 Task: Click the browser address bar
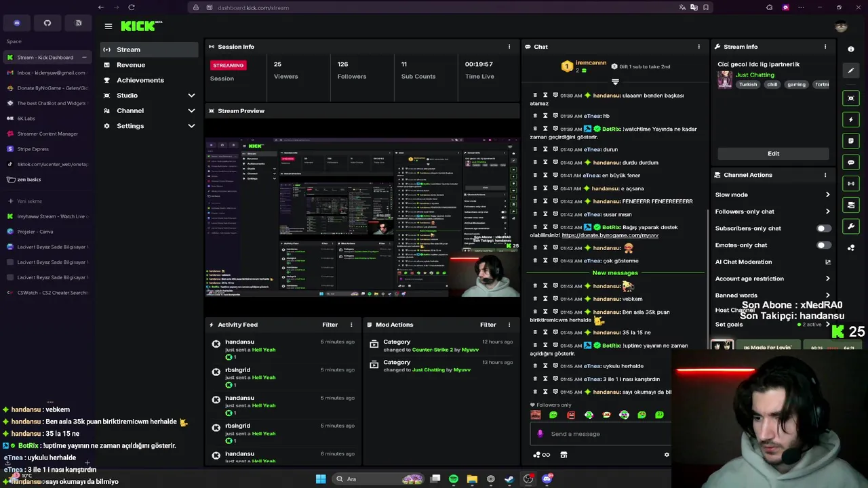(451, 7)
